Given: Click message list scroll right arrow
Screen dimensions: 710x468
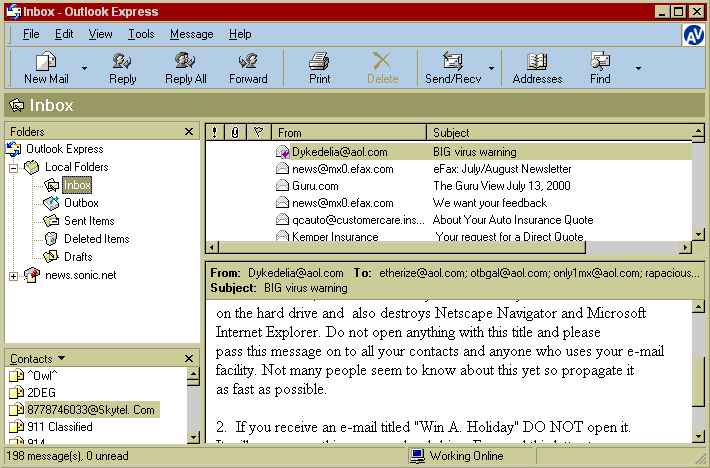Looking at the screenshot, I should 686,247.
